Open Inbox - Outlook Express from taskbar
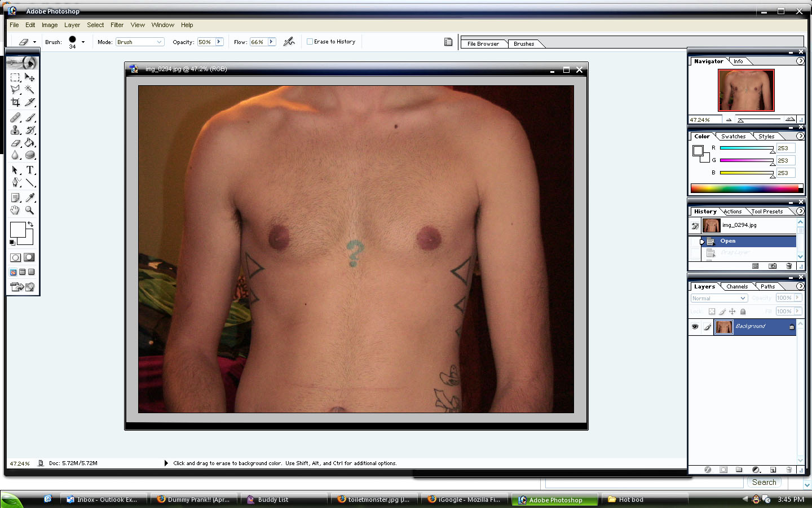 point(103,500)
